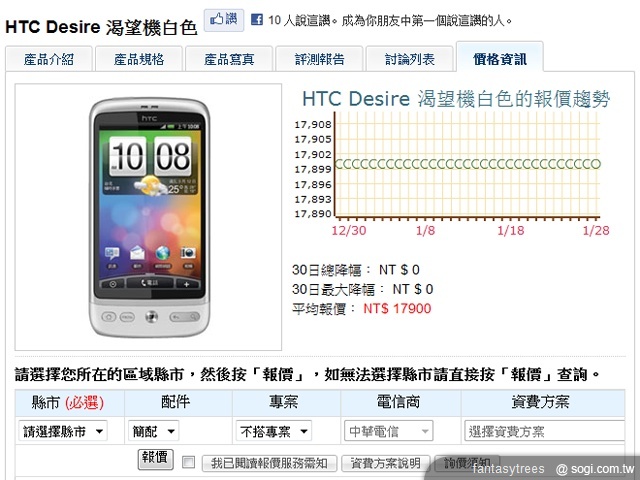Viewport: 640px width, 480px height.
Task: Click the Facebook 讚 like button
Action: coord(224,18)
